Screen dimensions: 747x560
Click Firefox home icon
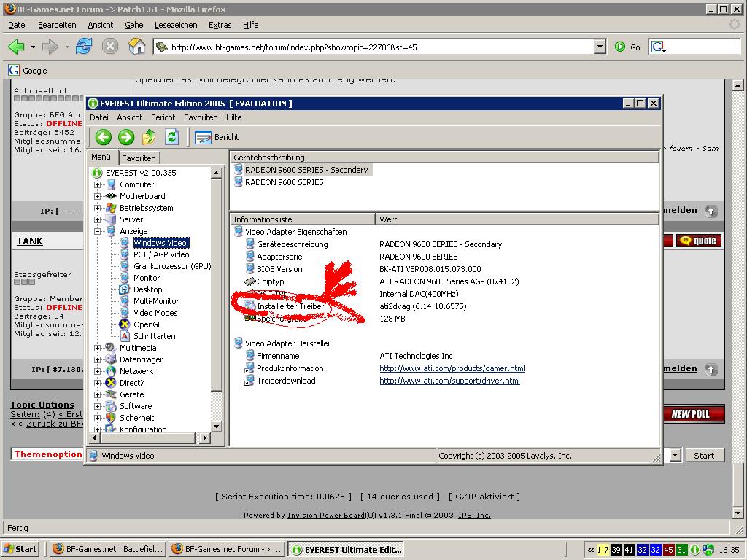(x=136, y=47)
